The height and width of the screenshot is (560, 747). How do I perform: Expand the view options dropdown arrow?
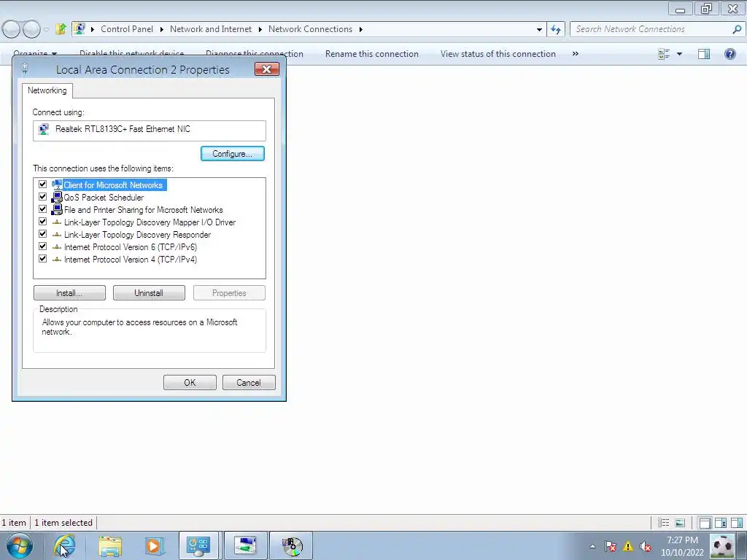pos(679,54)
